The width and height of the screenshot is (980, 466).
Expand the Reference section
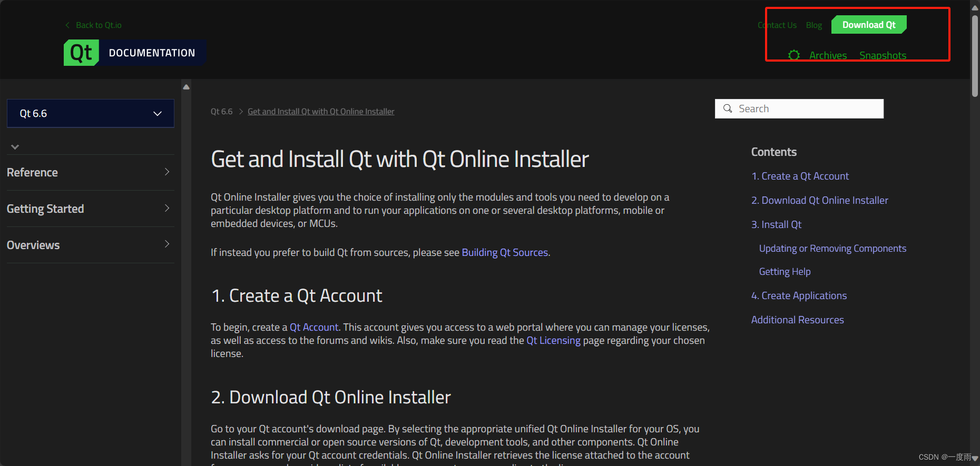click(91, 172)
